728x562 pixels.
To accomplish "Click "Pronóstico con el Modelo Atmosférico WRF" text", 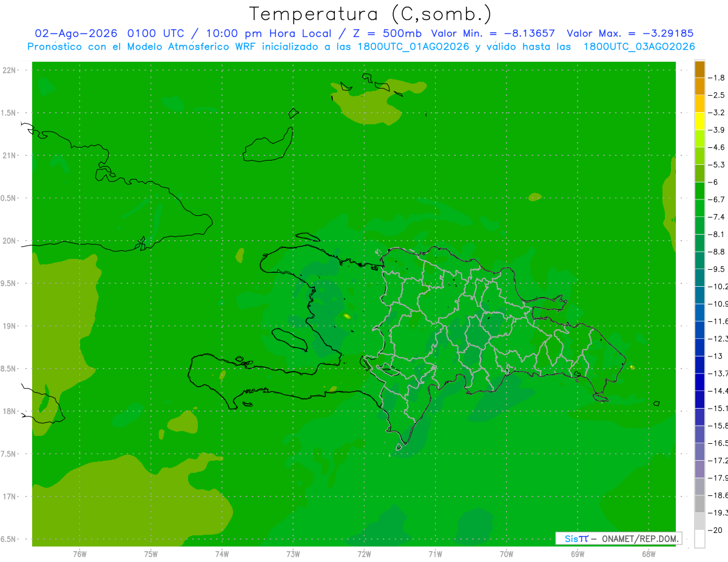I will click(x=142, y=46).
